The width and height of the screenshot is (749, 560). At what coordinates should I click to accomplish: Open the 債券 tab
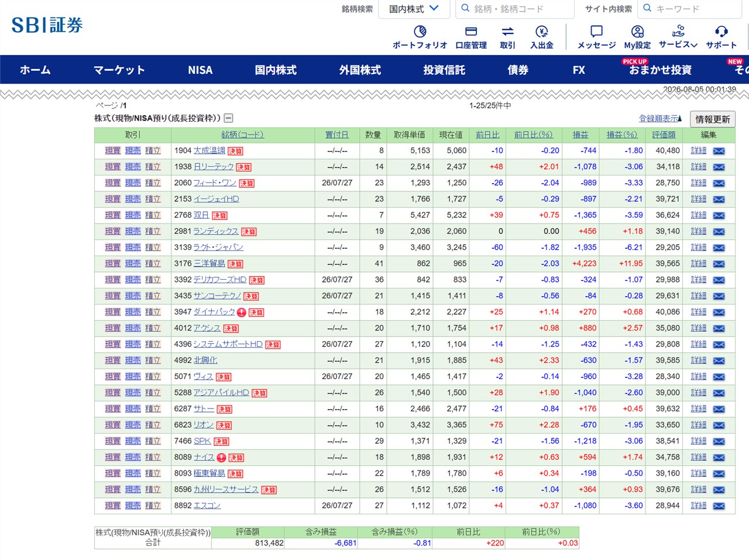(x=518, y=70)
